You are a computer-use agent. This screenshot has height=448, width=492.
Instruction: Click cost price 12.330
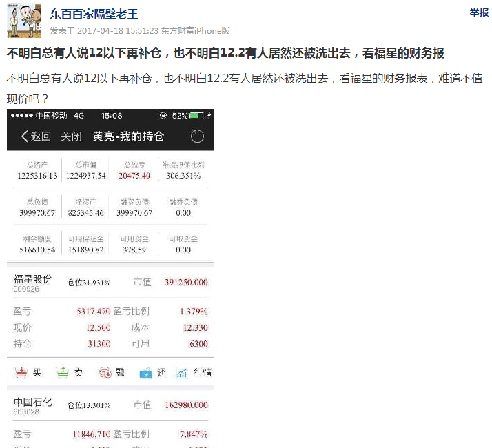(x=196, y=328)
